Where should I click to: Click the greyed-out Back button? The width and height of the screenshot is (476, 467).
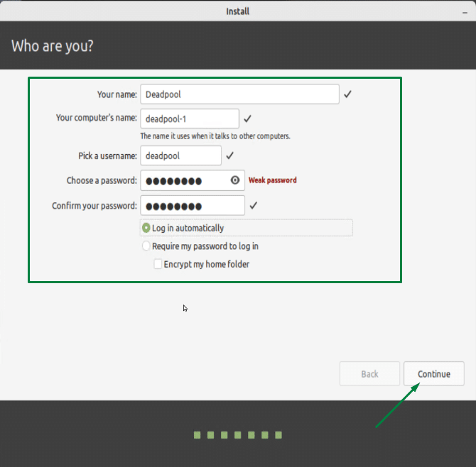pyautogui.click(x=369, y=374)
